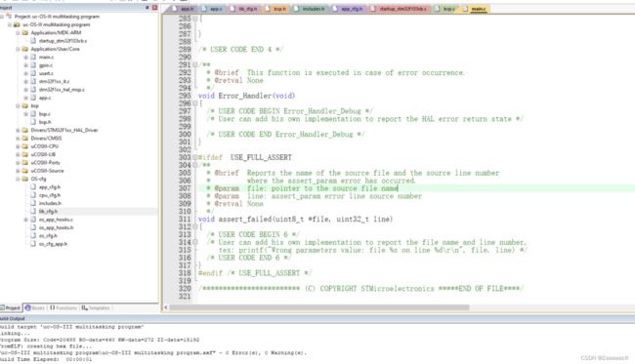Pin the Project panel

pos(147,8)
